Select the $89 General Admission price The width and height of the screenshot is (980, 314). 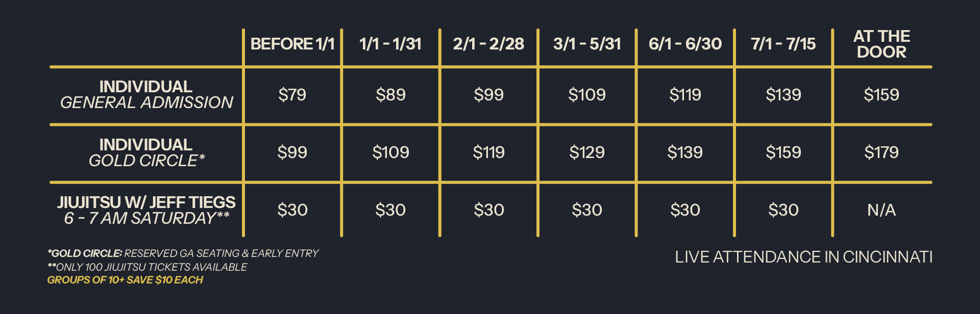[x=390, y=95]
